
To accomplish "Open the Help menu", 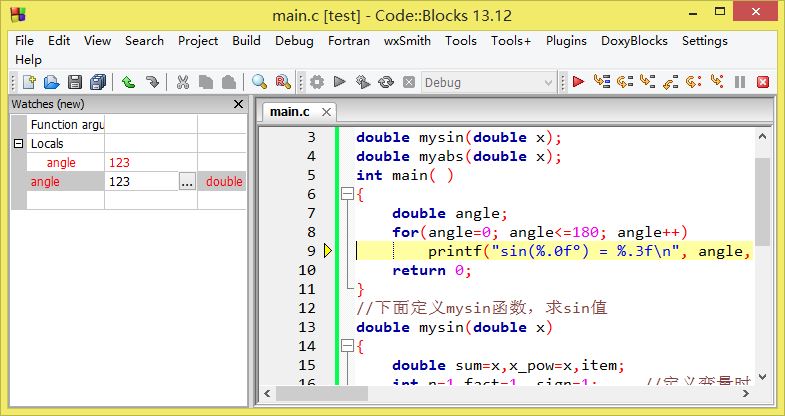I will coord(28,60).
